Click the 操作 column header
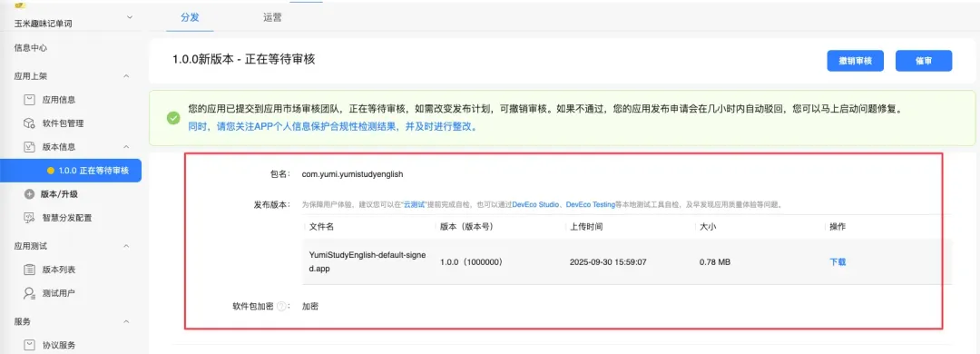 pos(838,226)
